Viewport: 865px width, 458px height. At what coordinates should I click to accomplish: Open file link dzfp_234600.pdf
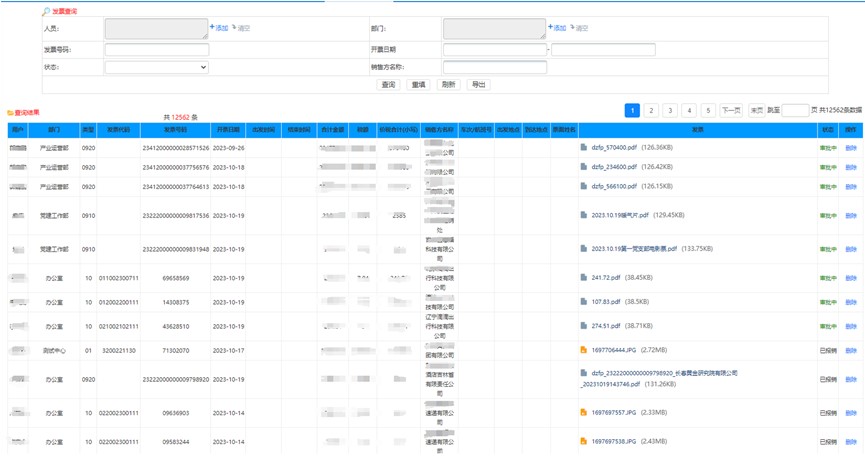(x=614, y=167)
